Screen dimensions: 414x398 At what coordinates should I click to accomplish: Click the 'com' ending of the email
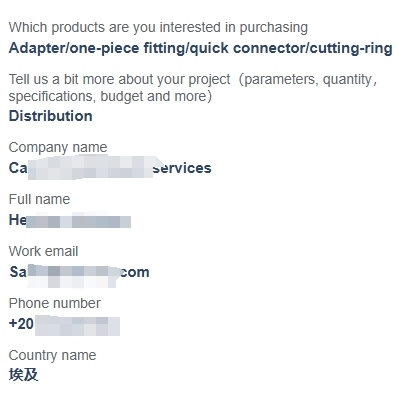pyautogui.click(x=134, y=273)
